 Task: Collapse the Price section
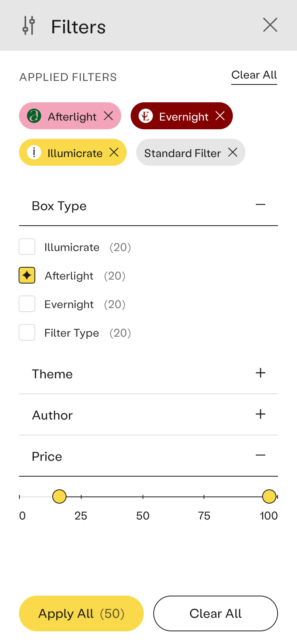click(261, 456)
